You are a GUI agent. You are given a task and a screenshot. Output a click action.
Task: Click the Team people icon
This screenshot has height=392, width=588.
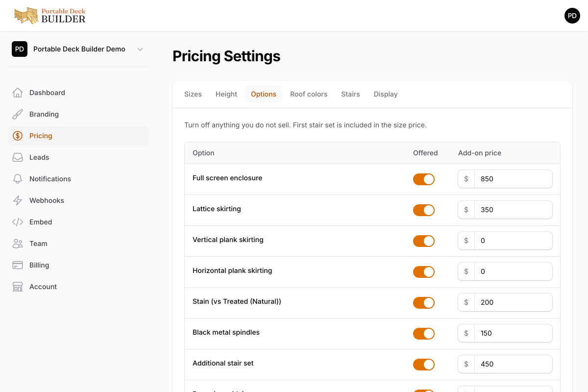[x=18, y=244]
